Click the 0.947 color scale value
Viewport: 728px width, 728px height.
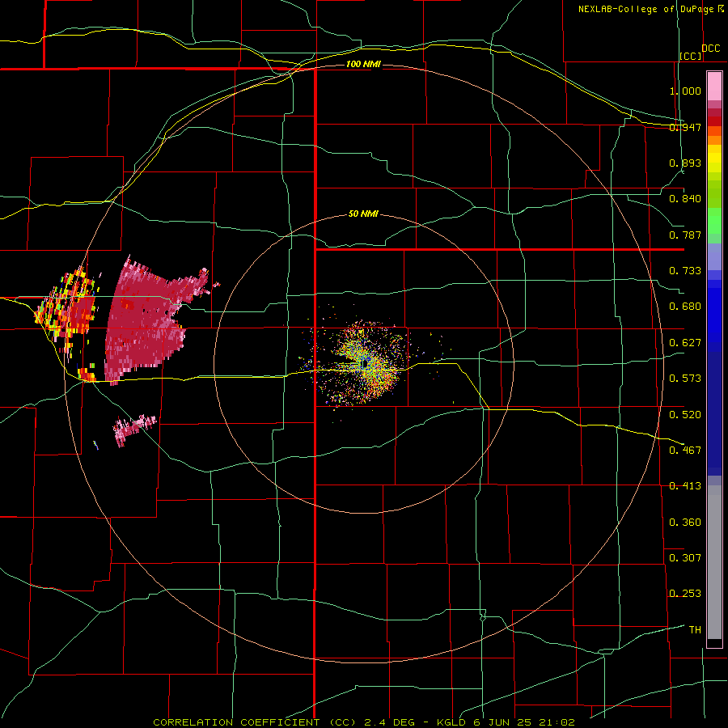tap(685, 127)
